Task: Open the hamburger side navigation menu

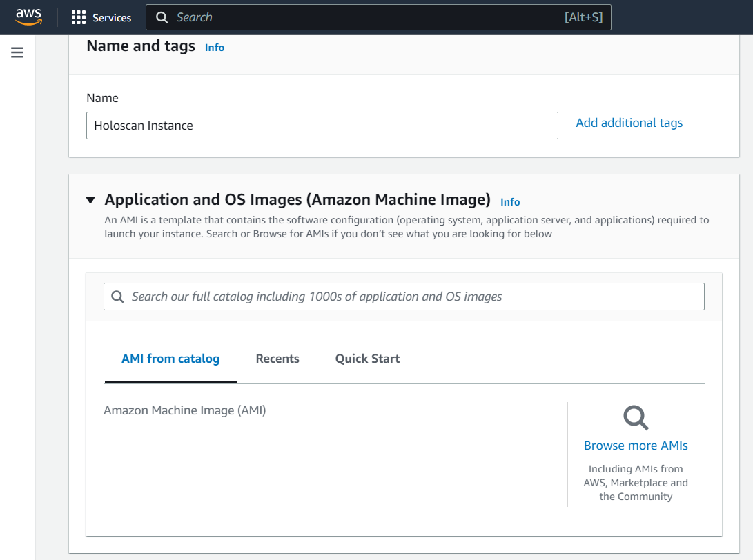Action: pyautogui.click(x=17, y=52)
